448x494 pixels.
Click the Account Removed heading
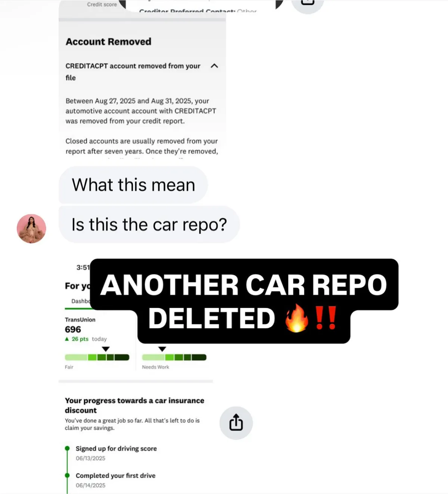click(x=108, y=41)
